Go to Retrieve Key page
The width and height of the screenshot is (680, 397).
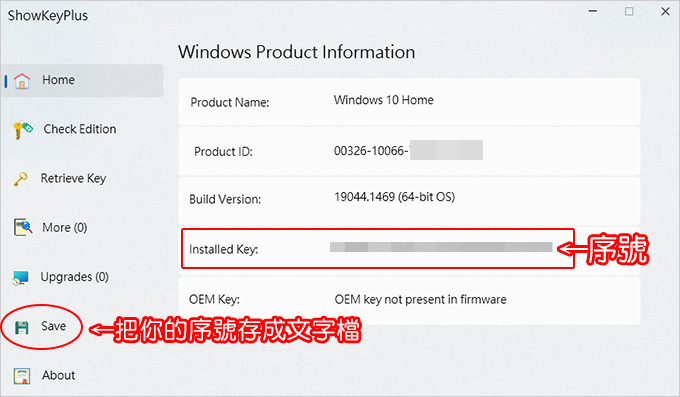coord(73,178)
